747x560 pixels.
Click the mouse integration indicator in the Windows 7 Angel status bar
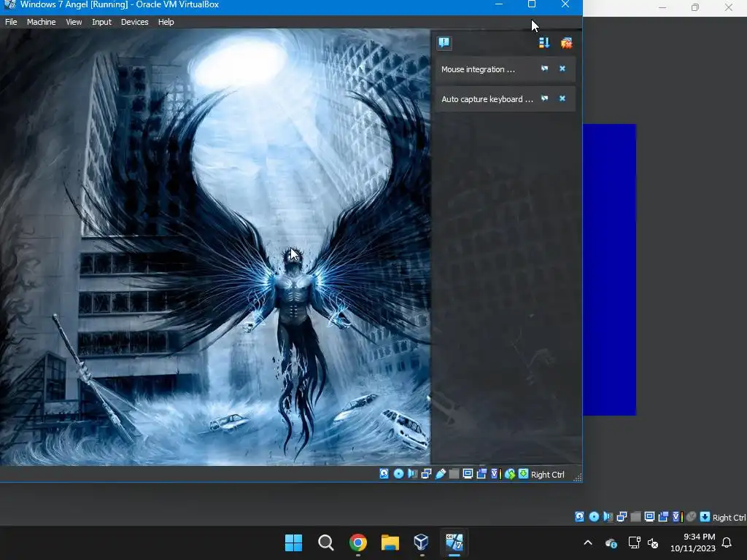(x=510, y=474)
